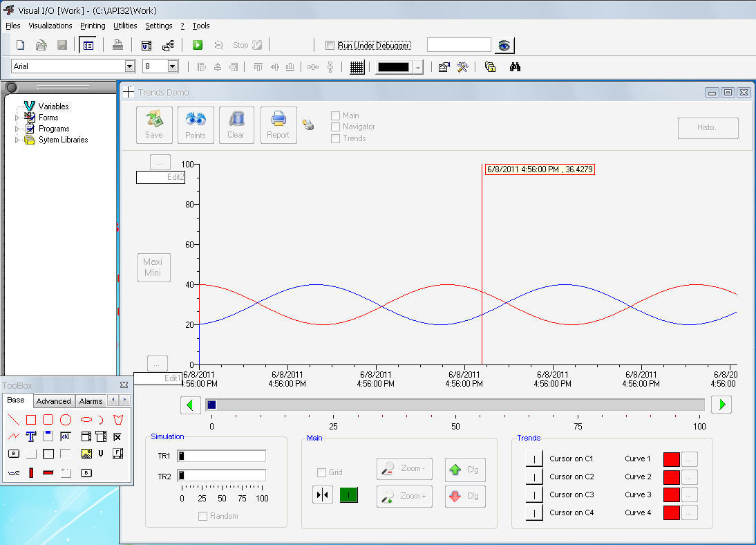Select the blue Text label tool
The height and width of the screenshot is (545, 756).
(31, 436)
